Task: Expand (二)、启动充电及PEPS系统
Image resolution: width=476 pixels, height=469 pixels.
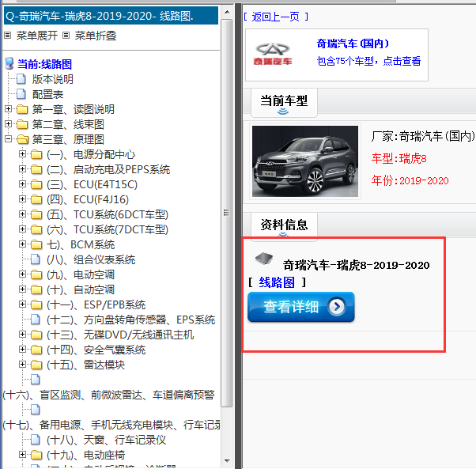Action: tap(22, 168)
